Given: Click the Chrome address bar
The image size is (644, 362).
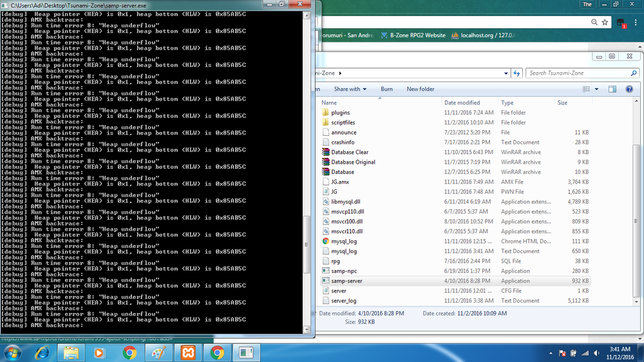Looking at the screenshot, I should 454,22.
